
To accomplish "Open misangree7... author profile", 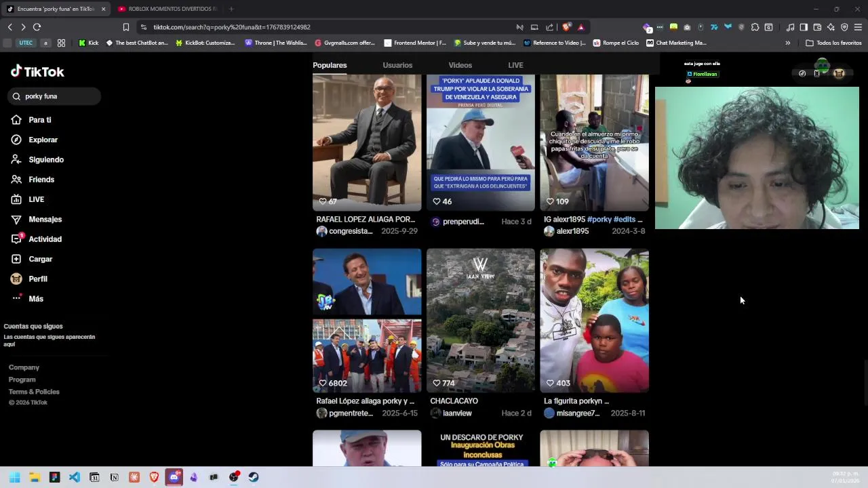I will (572, 413).
